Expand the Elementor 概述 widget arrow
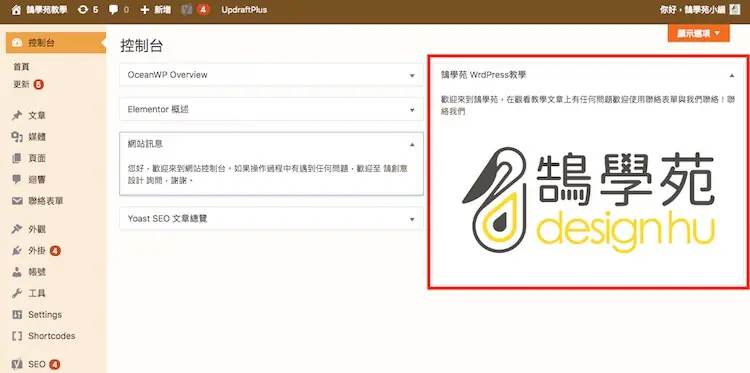 point(412,110)
